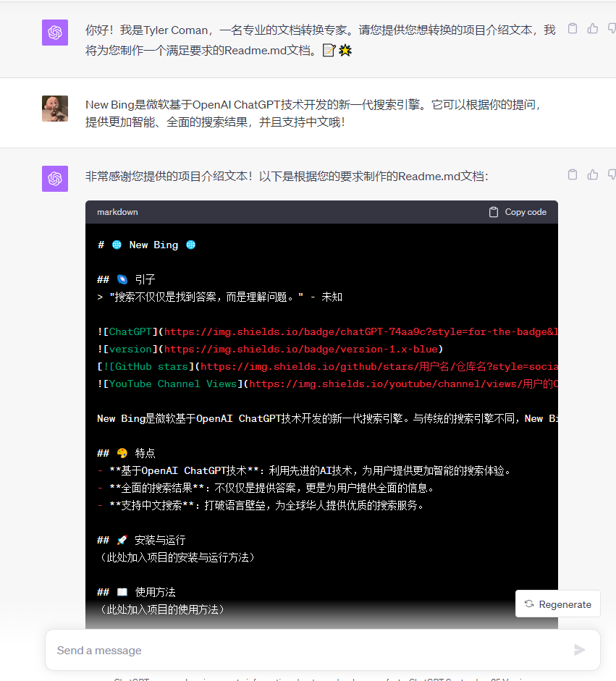Screen dimensions: 616x681
Task: Click the ChatGPT avatar of first reply
Action: click(55, 33)
